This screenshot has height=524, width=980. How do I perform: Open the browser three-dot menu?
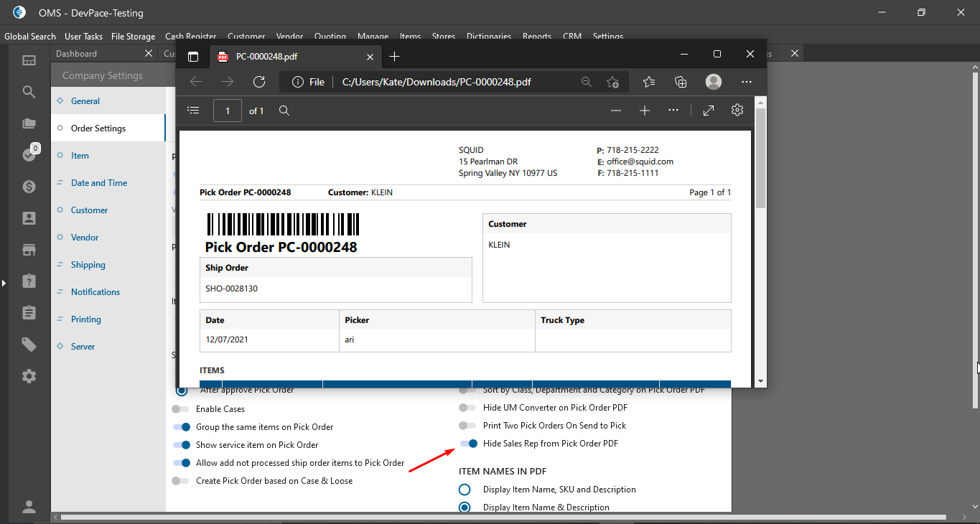[747, 82]
